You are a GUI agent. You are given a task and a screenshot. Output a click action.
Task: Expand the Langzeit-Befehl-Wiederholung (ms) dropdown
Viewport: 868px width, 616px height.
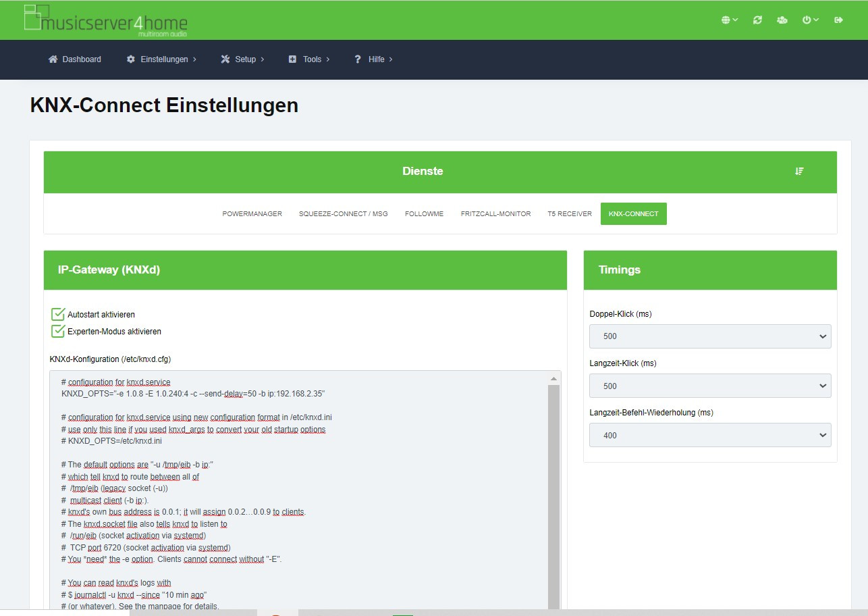tap(710, 435)
